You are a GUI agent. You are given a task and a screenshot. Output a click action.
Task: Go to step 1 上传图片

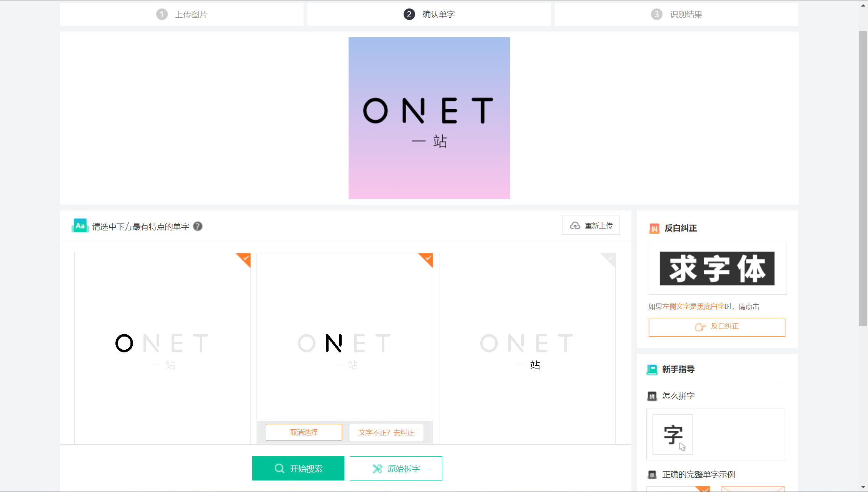182,14
